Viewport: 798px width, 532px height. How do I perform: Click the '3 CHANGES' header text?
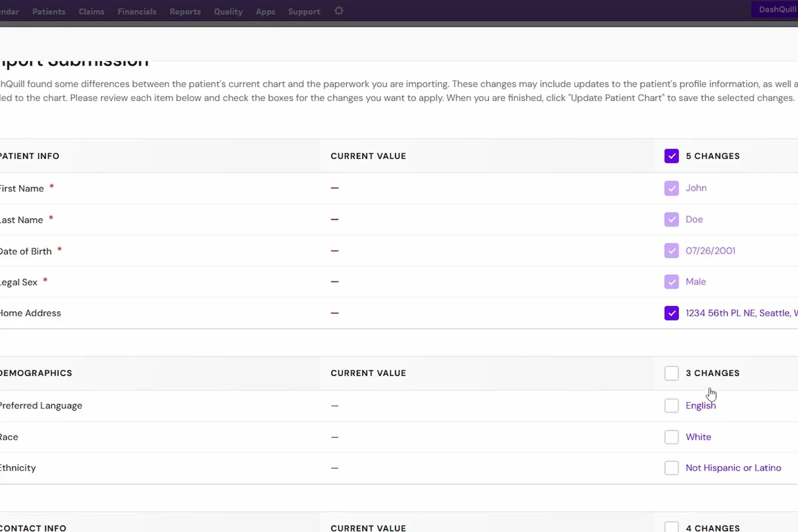pos(712,373)
